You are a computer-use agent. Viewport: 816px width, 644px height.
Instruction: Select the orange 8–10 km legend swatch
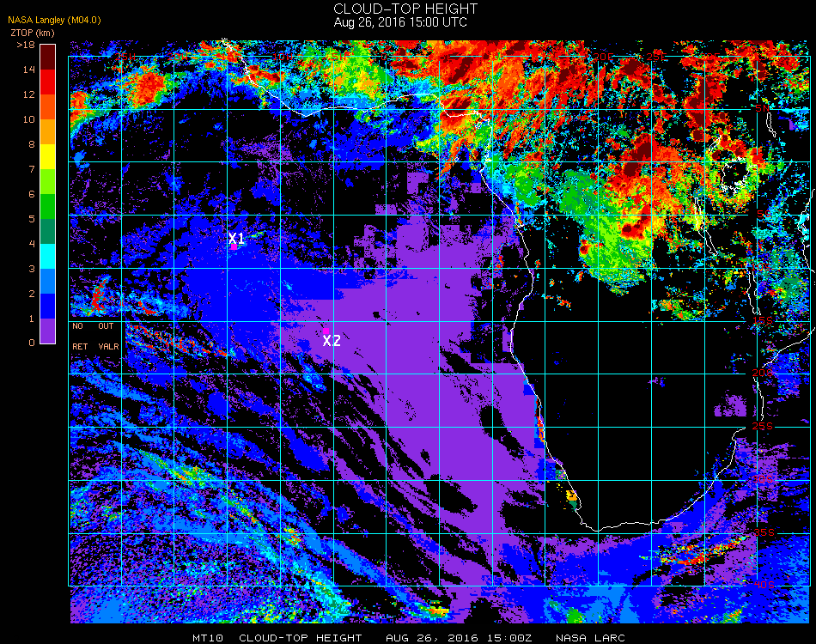[x=47, y=132]
